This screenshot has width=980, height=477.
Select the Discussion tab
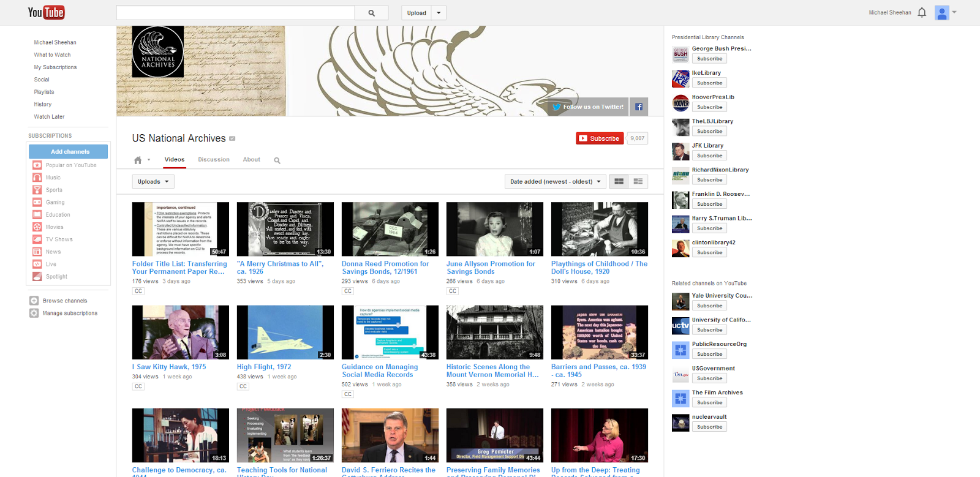coord(214,160)
